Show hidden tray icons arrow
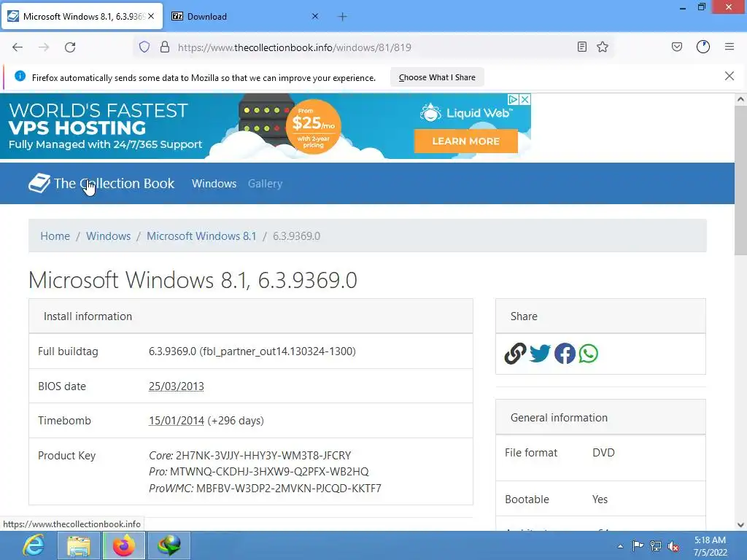The height and width of the screenshot is (560, 747). 620,546
